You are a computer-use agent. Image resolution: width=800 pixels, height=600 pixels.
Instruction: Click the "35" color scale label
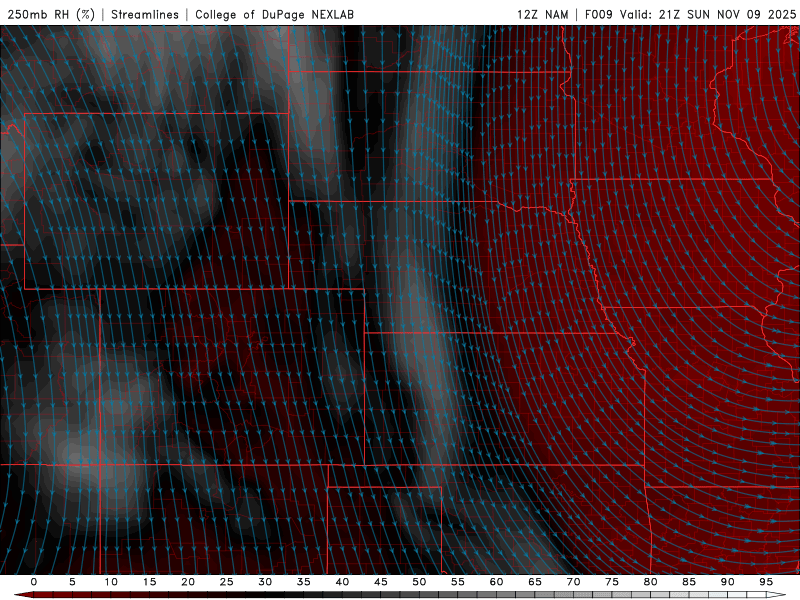point(304,582)
